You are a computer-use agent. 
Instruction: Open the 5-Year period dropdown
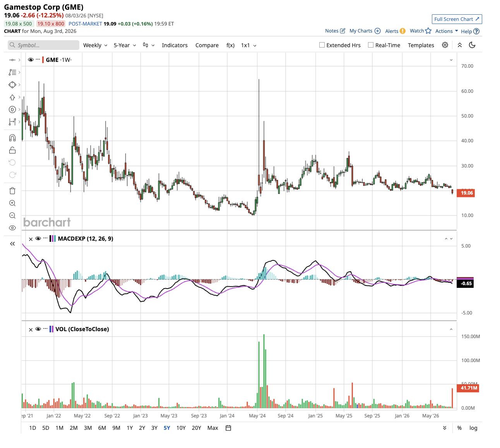tap(125, 45)
